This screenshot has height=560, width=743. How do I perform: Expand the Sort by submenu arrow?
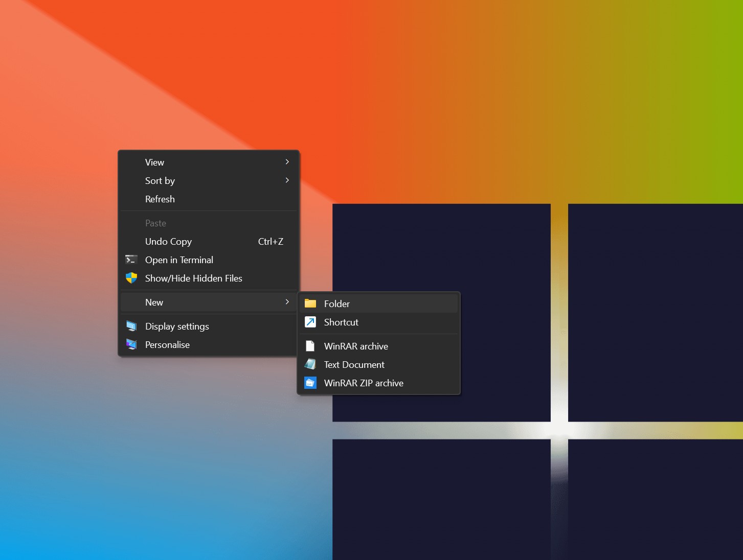(x=287, y=180)
